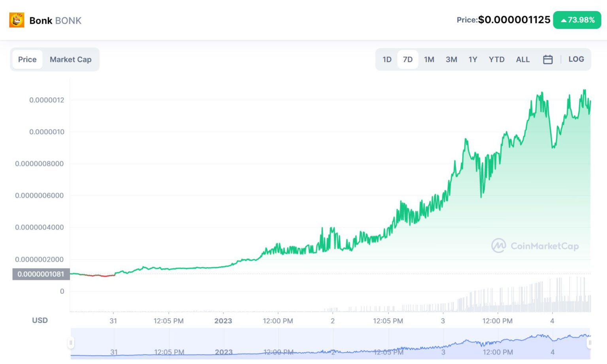Select the 7D time range

407,60
